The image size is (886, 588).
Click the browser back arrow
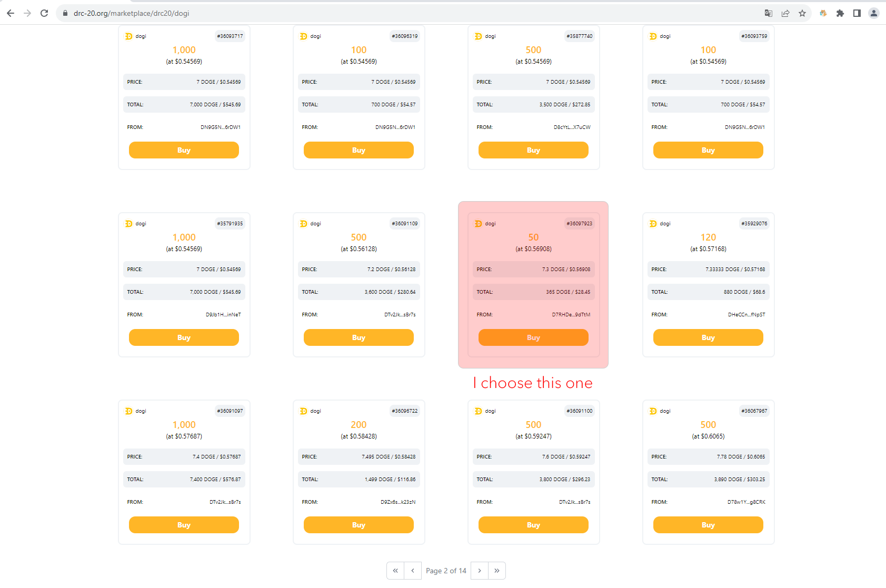pyautogui.click(x=11, y=13)
